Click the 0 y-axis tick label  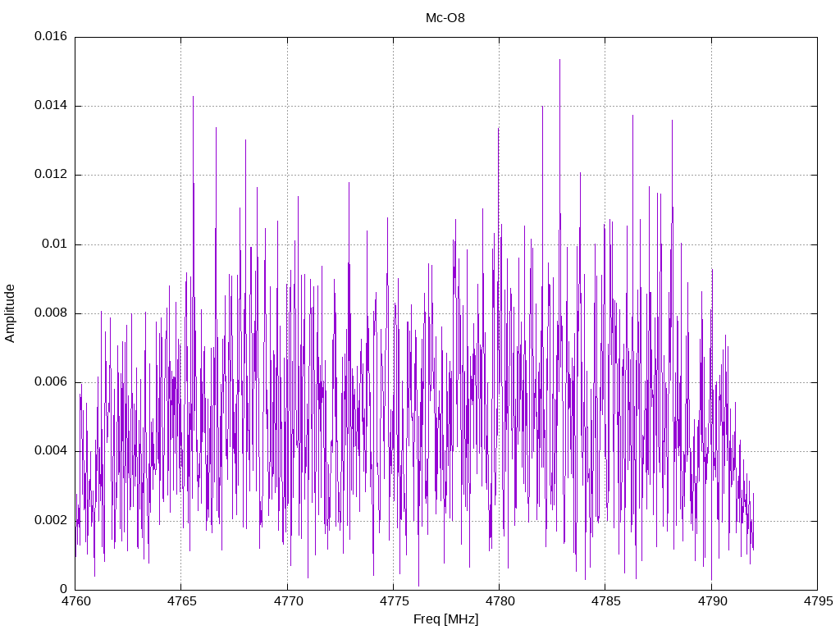[64, 589]
